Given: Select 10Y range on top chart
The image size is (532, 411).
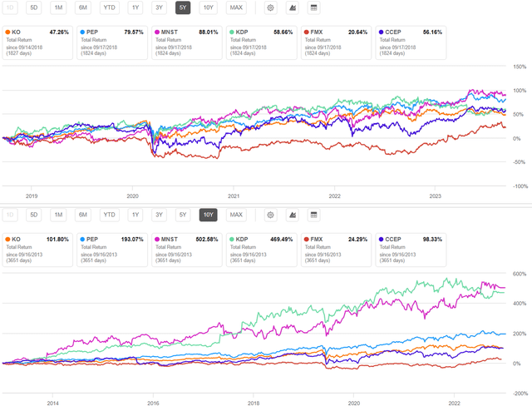Looking at the screenshot, I should click(209, 7).
